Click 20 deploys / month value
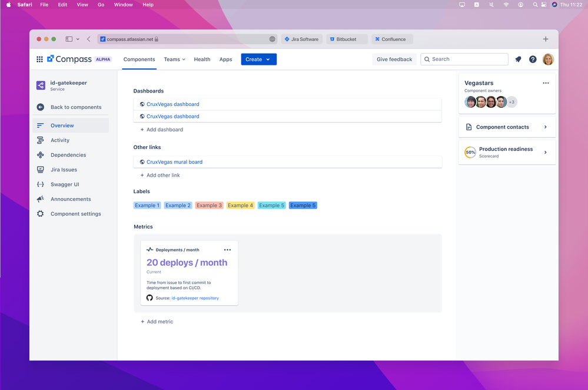The width and height of the screenshot is (588, 390). click(187, 262)
